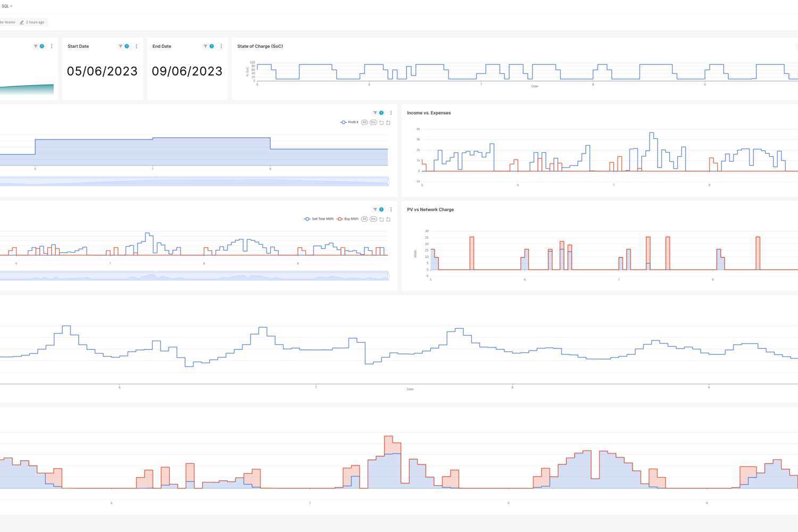Open the kebab menu on the Sell/Buy chart
798x532 pixels.
(x=391, y=210)
